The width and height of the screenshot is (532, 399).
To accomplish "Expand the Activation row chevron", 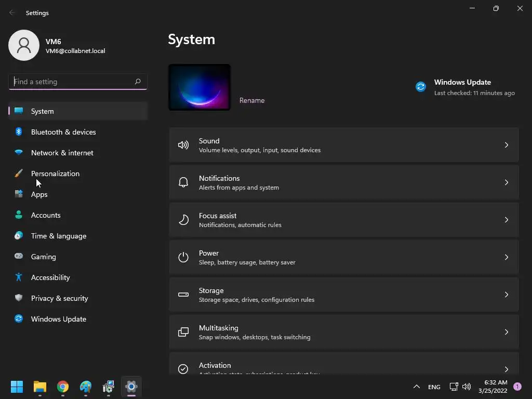I will (506, 369).
